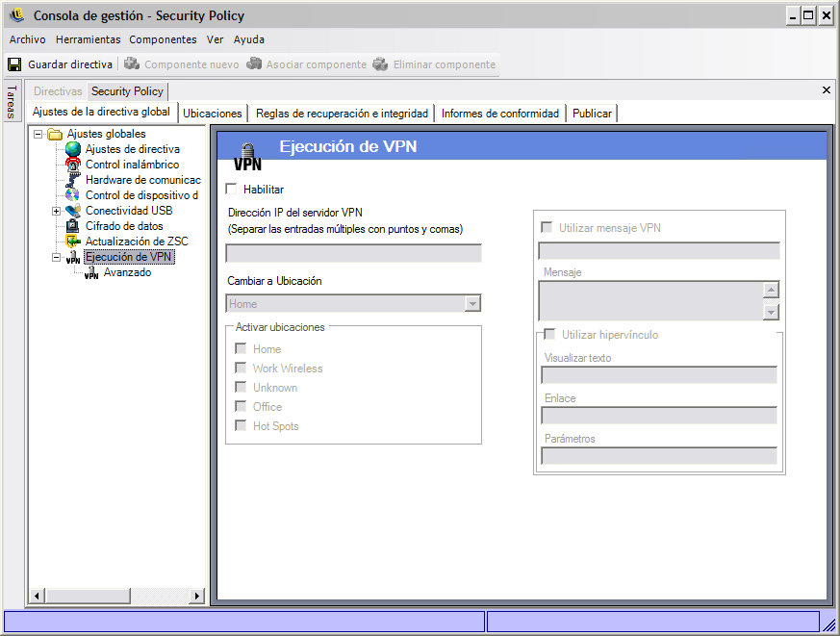Click the Actualización de ZSC icon
The height and width of the screenshot is (636, 840).
coord(73,242)
